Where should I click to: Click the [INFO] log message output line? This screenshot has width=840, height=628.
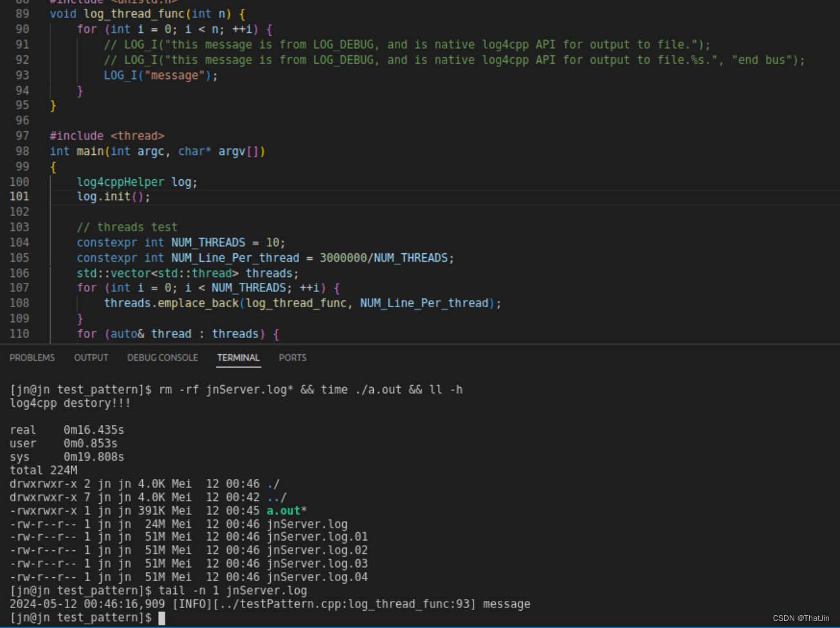click(270, 604)
